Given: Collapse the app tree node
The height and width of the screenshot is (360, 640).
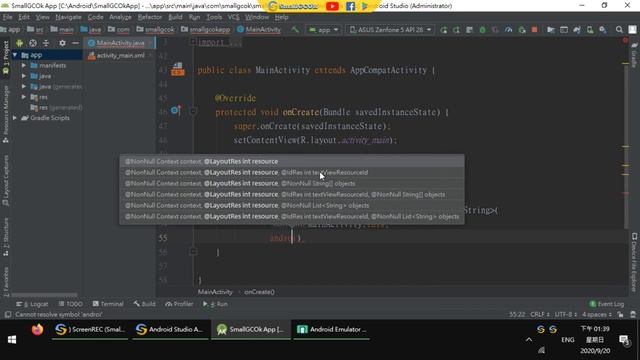Looking at the screenshot, I should [15, 55].
